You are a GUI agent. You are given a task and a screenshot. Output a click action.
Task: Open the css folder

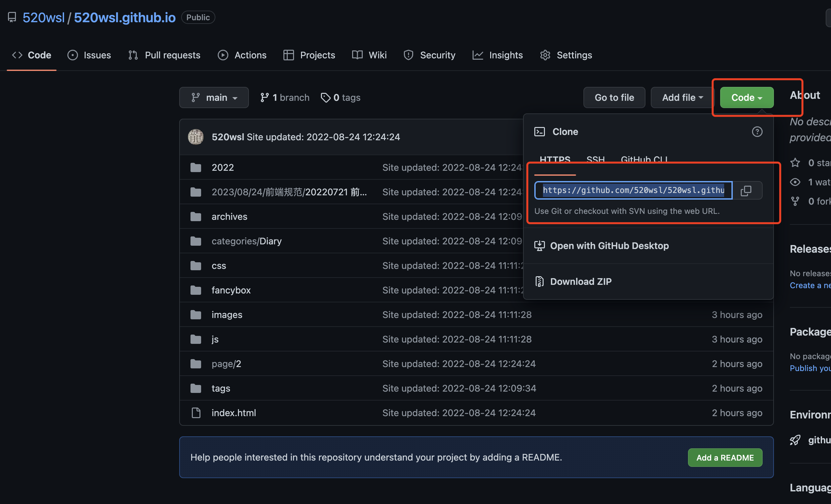(x=219, y=266)
